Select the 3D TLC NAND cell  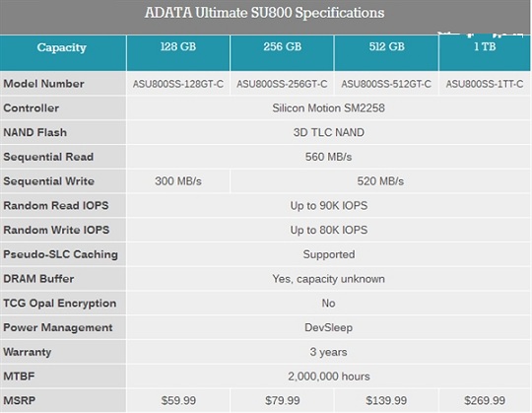(x=328, y=132)
